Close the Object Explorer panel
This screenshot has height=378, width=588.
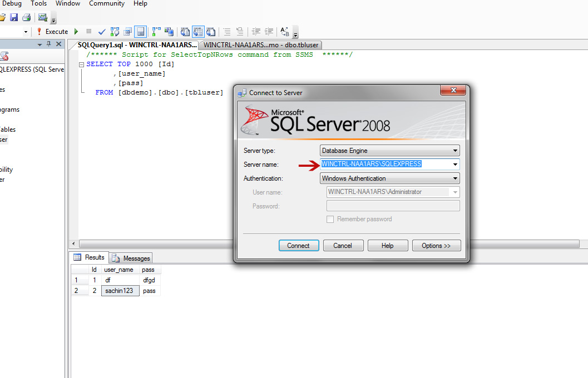58,44
